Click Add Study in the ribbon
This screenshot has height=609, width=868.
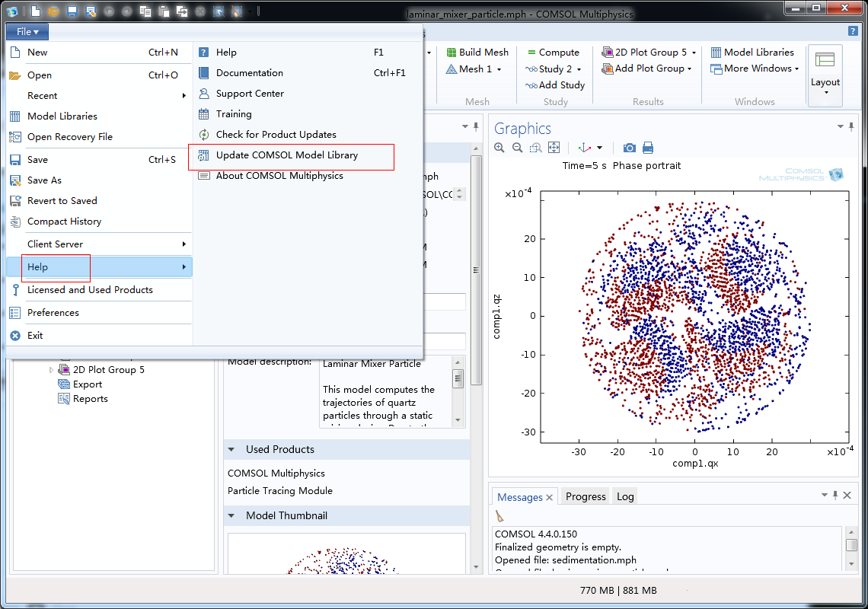tap(555, 85)
